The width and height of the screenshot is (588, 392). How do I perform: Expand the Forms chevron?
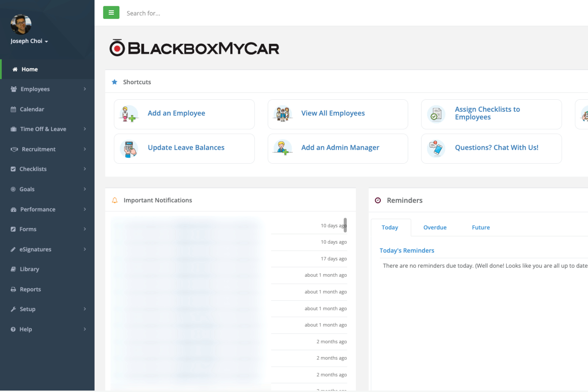click(85, 229)
